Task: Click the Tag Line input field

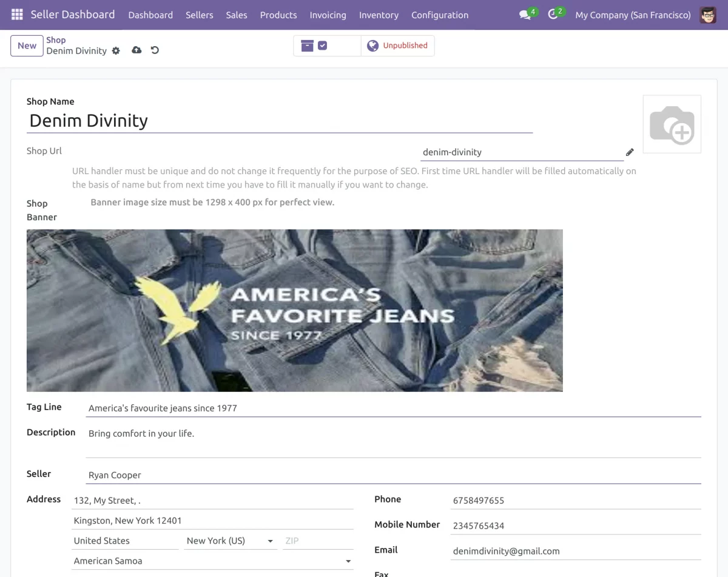Action: tap(394, 408)
